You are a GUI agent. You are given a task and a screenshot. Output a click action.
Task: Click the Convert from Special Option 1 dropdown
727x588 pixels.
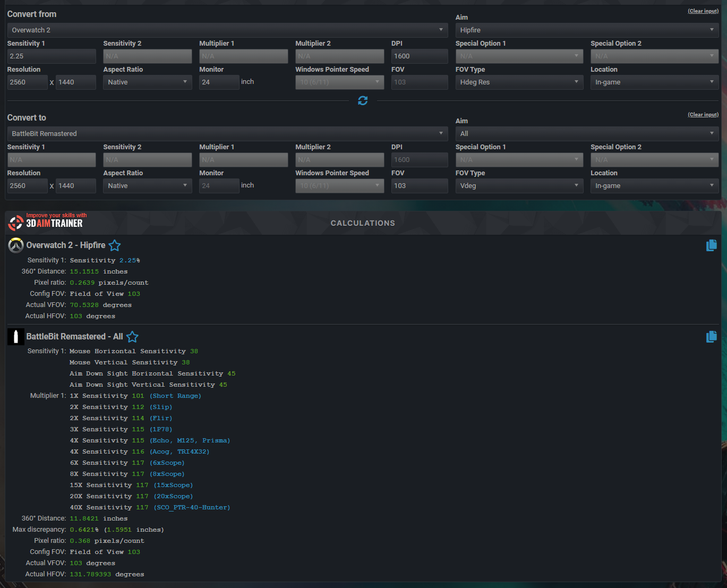pos(519,56)
